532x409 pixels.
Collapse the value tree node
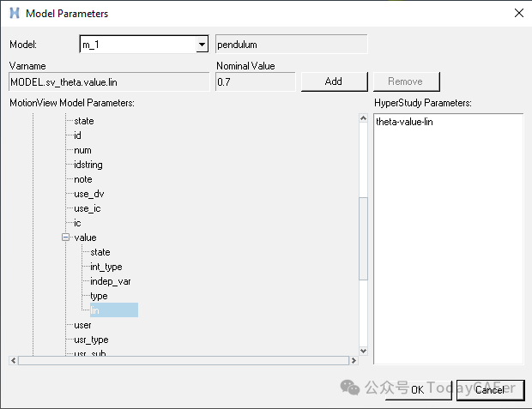(65, 238)
